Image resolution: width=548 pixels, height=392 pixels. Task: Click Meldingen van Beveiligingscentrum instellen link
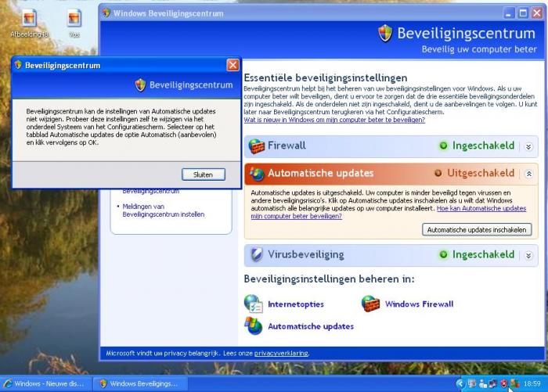[x=163, y=210]
